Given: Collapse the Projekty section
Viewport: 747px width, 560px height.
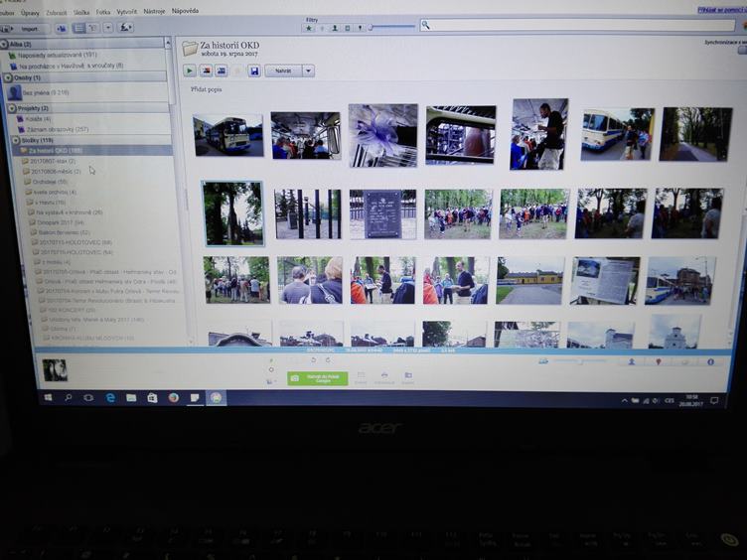Looking at the screenshot, I should click(13, 108).
